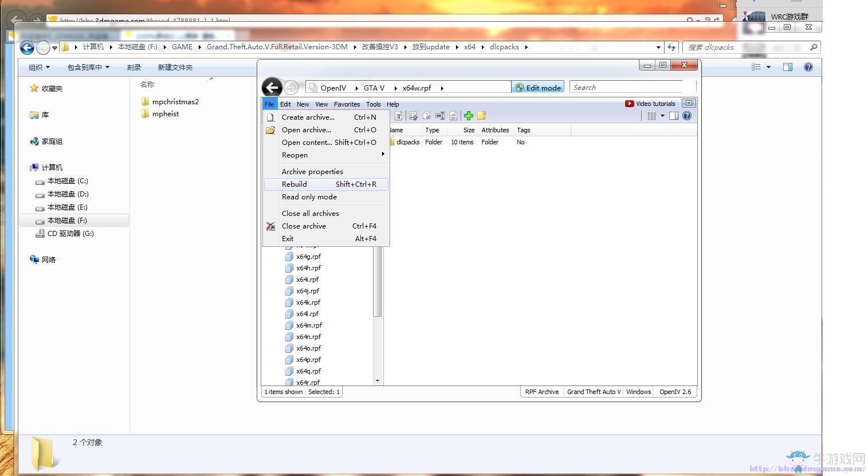Viewport: 868px width, 476px height.
Task: Open the Tools menu in OpenIV
Action: pyautogui.click(x=373, y=104)
